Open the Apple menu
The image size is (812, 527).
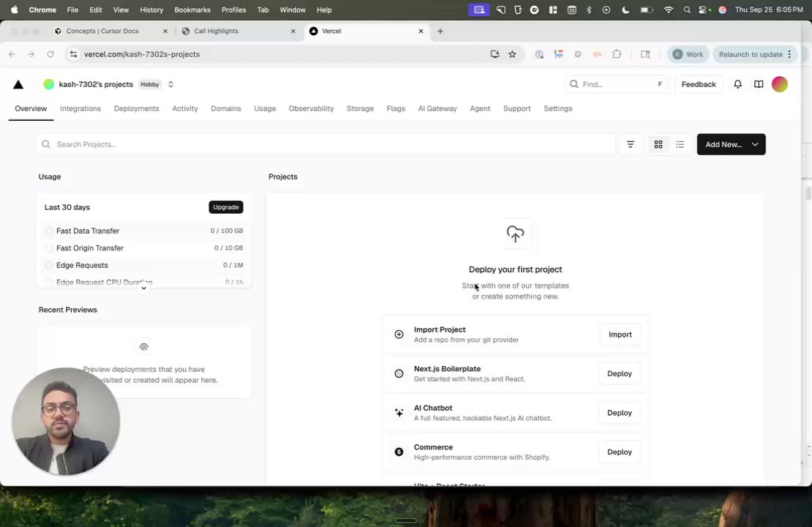click(15, 10)
